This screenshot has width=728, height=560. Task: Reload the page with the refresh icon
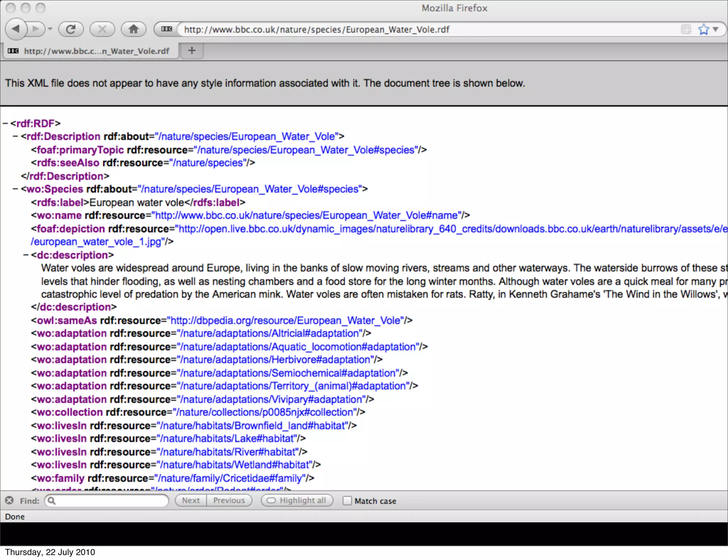point(71,29)
